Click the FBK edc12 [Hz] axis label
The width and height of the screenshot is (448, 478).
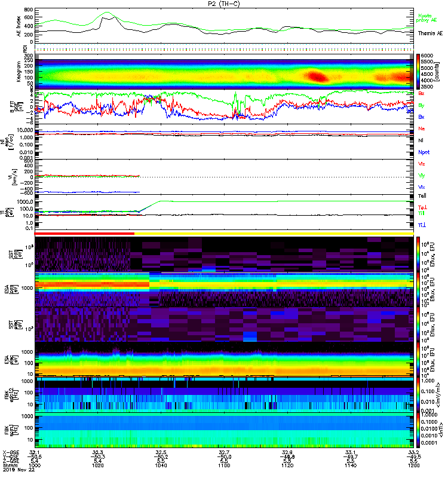click(x=11, y=395)
